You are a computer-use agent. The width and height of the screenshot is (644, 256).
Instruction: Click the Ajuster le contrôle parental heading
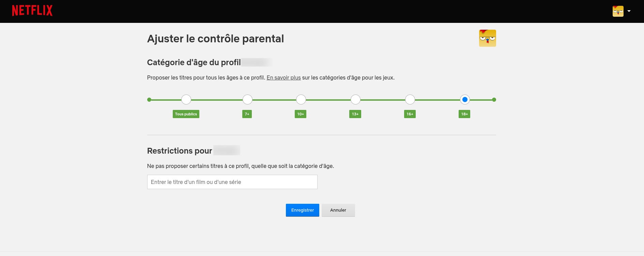(x=215, y=39)
